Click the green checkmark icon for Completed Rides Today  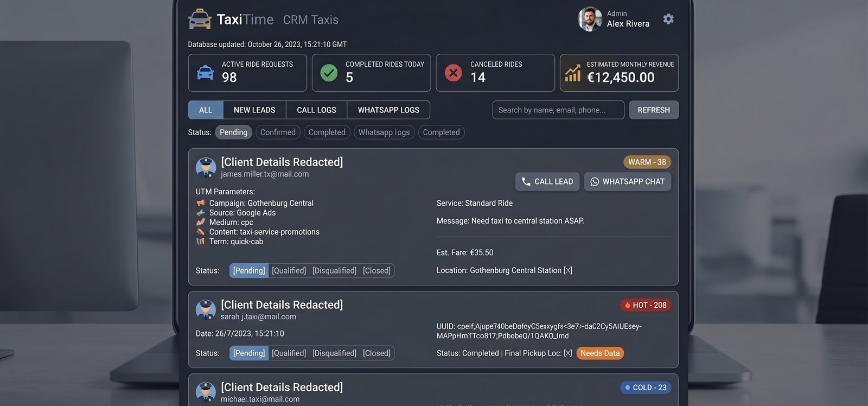coord(329,73)
